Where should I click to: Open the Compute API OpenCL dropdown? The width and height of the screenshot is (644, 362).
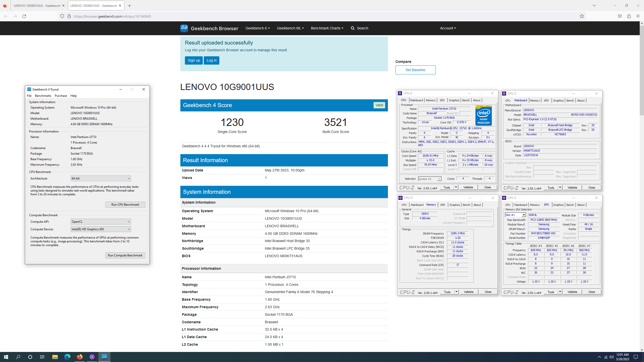(x=101, y=222)
